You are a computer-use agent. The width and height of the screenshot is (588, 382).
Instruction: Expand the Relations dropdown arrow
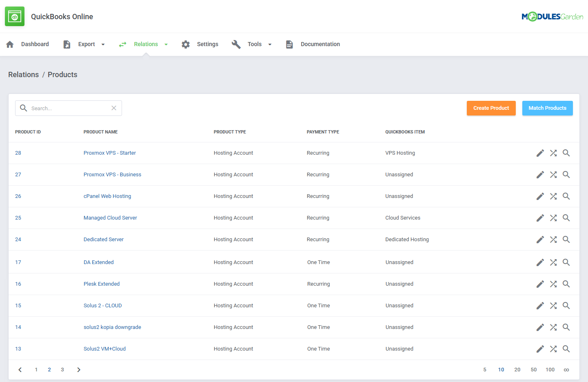click(x=166, y=44)
